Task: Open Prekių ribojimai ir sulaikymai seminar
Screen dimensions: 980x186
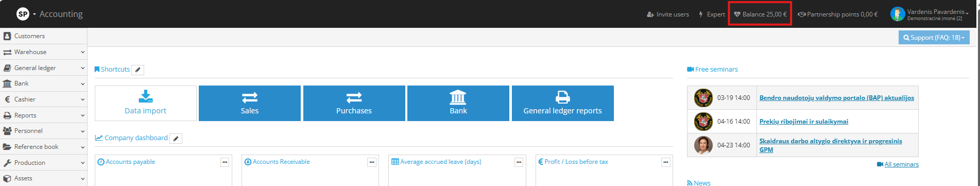Action: tap(804, 122)
